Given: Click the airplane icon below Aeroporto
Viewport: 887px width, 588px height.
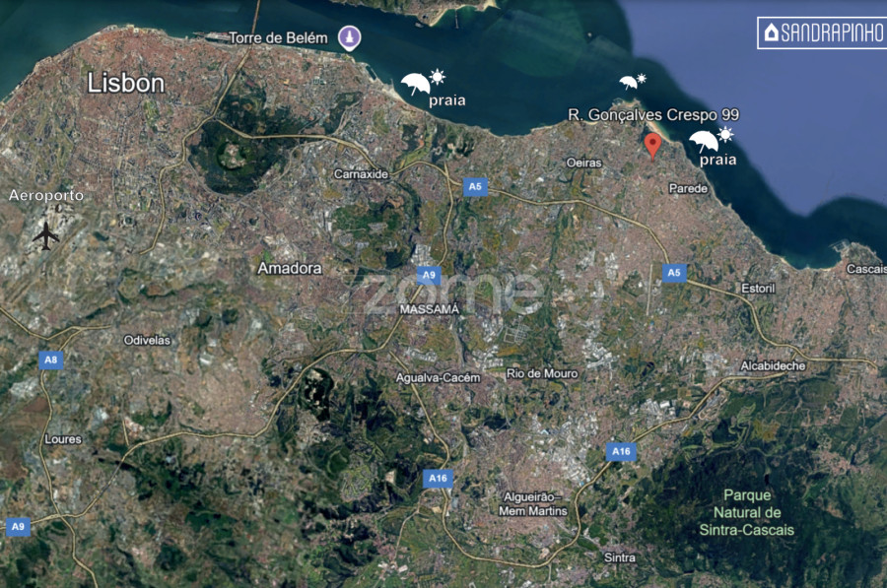Looking at the screenshot, I should click(45, 235).
